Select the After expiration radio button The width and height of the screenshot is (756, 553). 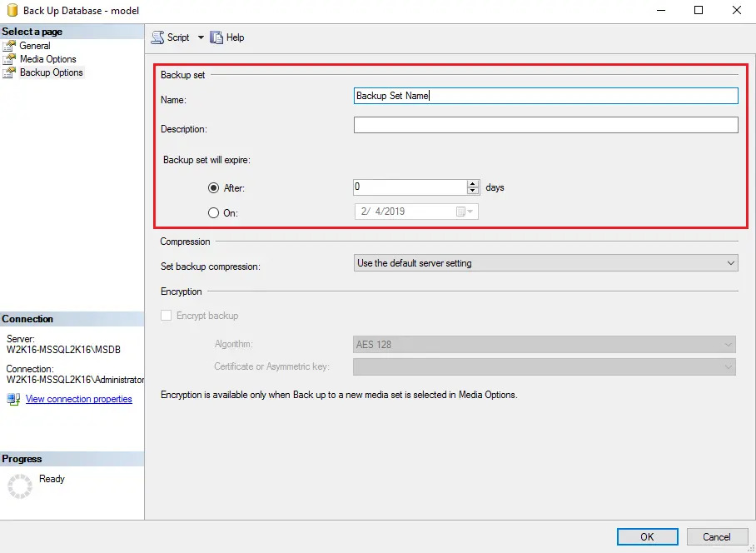214,188
